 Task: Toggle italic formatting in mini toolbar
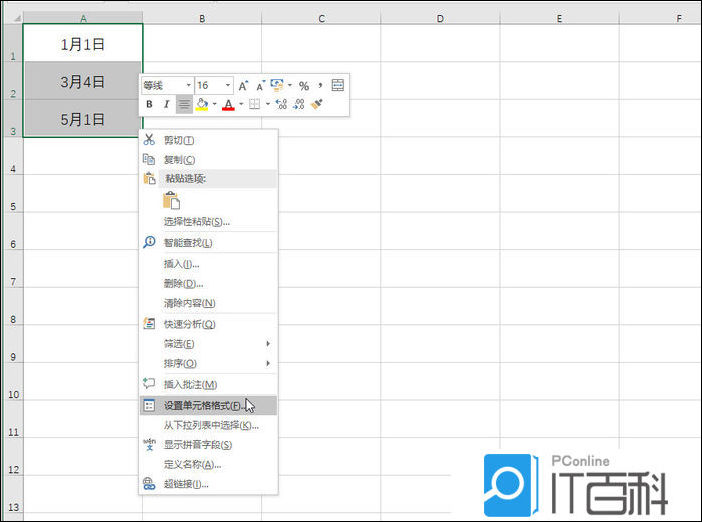coord(166,104)
